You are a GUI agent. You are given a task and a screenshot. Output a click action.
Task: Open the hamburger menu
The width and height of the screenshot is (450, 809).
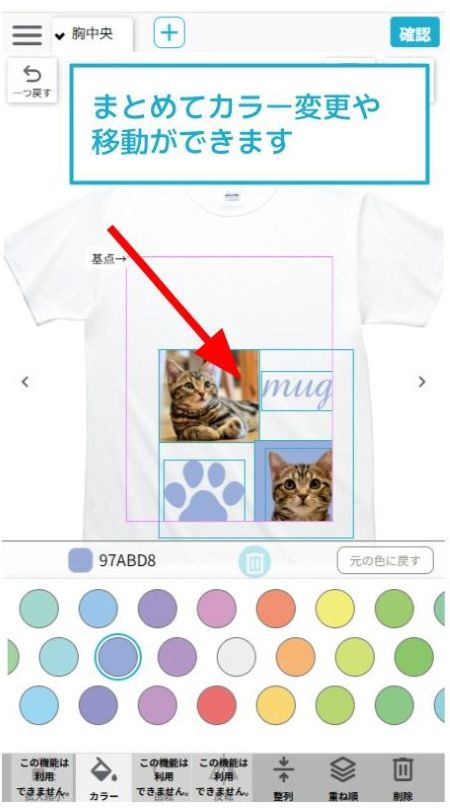(27, 35)
